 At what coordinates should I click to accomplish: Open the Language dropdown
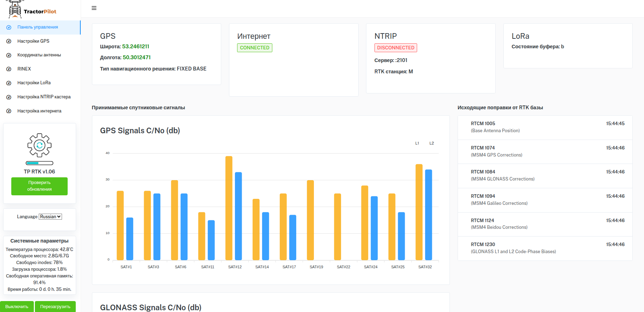coord(50,217)
